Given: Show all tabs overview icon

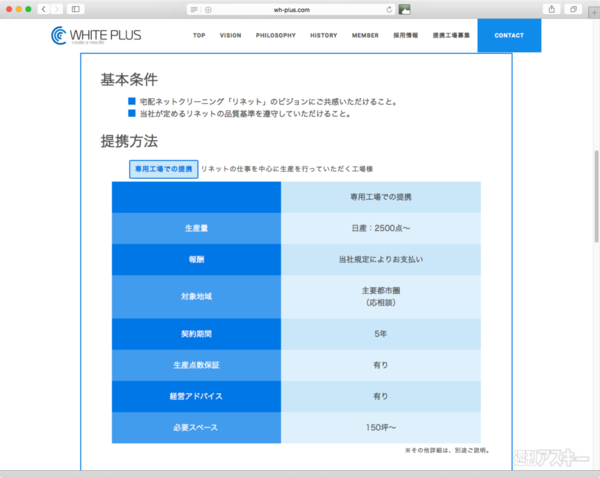Looking at the screenshot, I should pyautogui.click(x=573, y=9).
